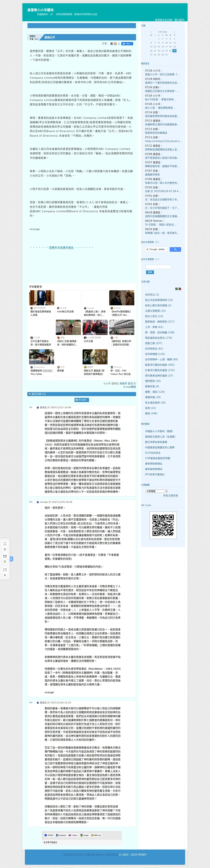This screenshot has width=210, height=868.
Task: Log in via MSN/Live button
Action: pyautogui.click(x=96, y=835)
